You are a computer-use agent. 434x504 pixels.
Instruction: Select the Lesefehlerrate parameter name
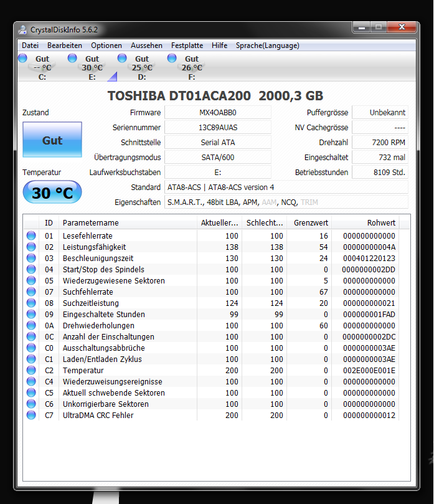coord(87,236)
